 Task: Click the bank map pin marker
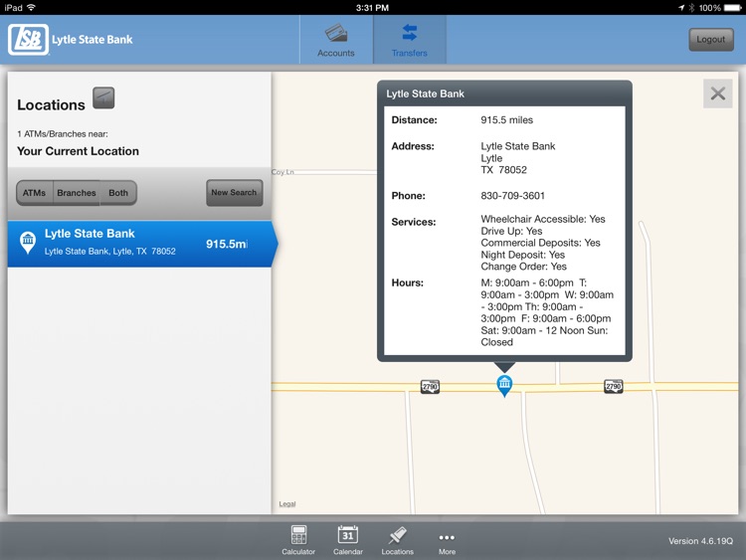504,385
